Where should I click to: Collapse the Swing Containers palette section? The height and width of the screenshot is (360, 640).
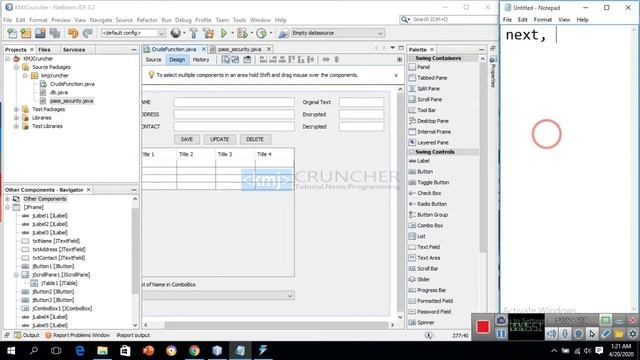pyautogui.click(x=411, y=58)
